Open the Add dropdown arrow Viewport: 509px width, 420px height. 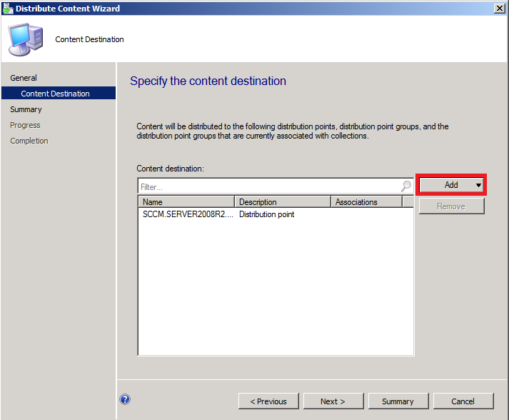478,185
